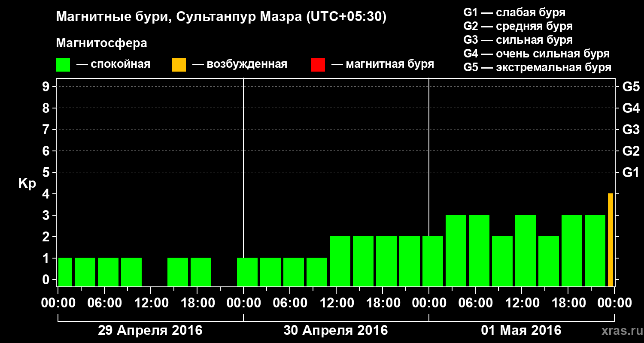Click the Kp axis label
This screenshot has width=644, height=343.
click(x=27, y=183)
